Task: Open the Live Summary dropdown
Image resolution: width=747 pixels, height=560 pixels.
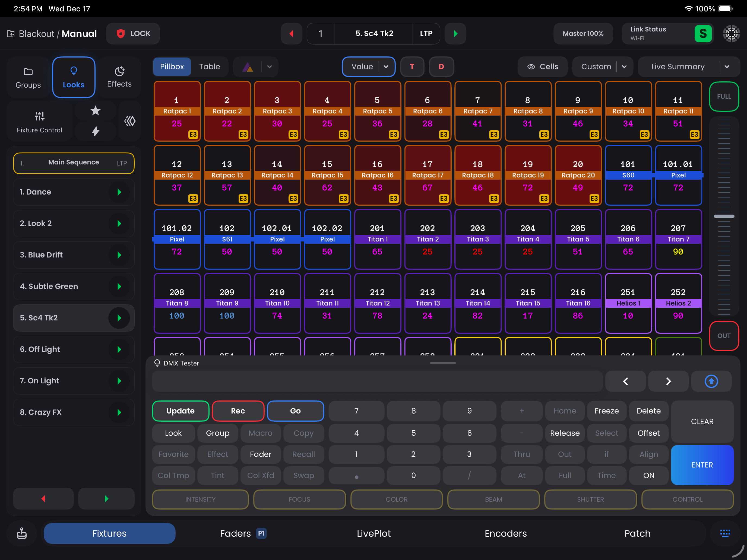Action: [727, 66]
